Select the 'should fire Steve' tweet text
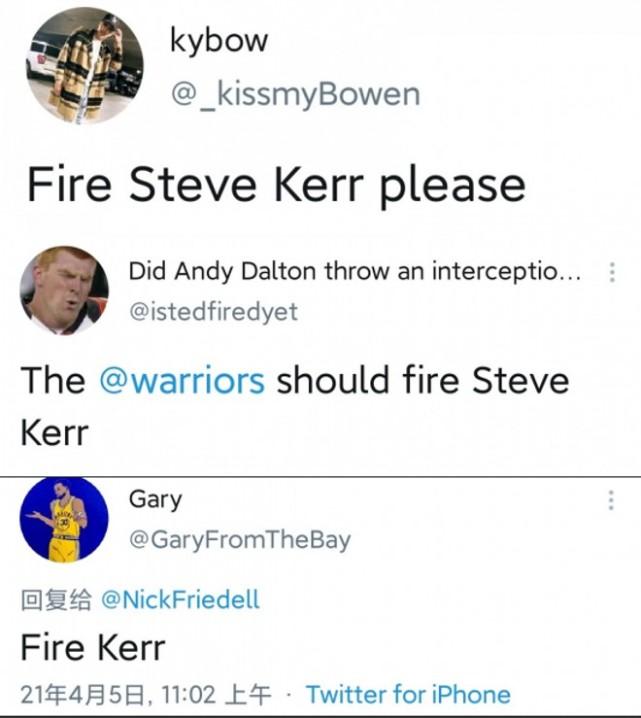 pyautogui.click(x=421, y=381)
